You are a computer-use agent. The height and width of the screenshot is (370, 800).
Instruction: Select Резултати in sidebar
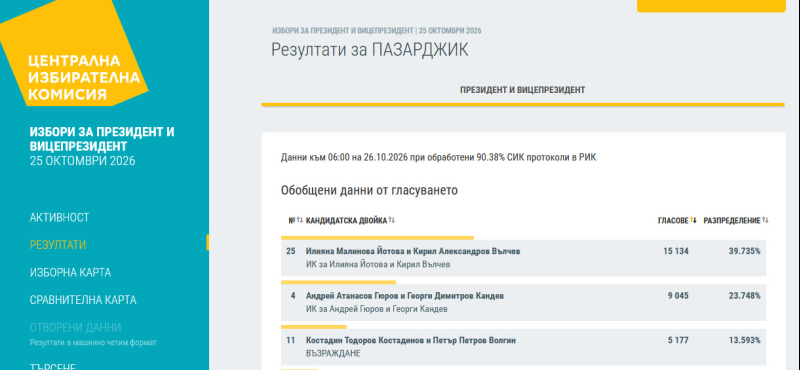[58, 245]
